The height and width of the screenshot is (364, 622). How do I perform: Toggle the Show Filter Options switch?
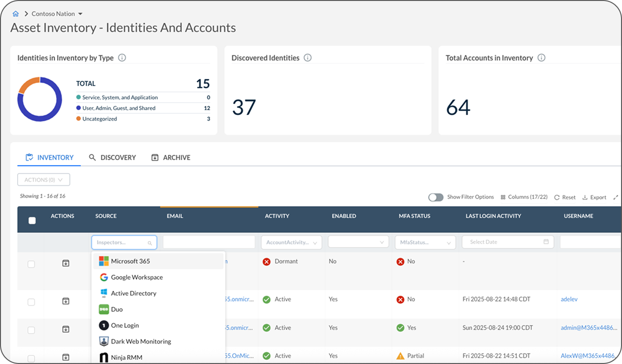click(436, 197)
